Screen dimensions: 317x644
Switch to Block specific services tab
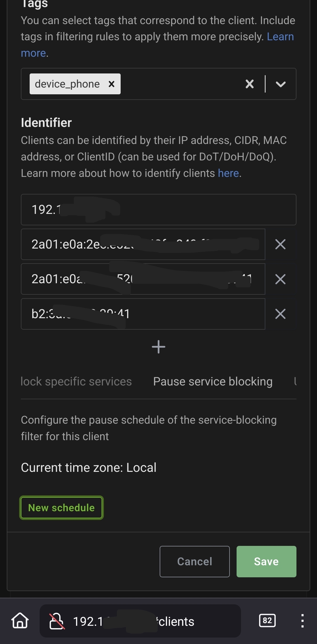coord(76,381)
